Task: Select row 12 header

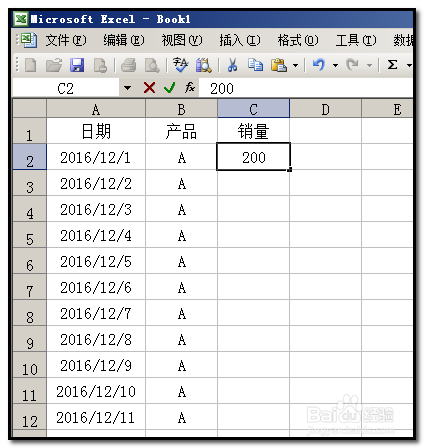Action: click(29, 417)
